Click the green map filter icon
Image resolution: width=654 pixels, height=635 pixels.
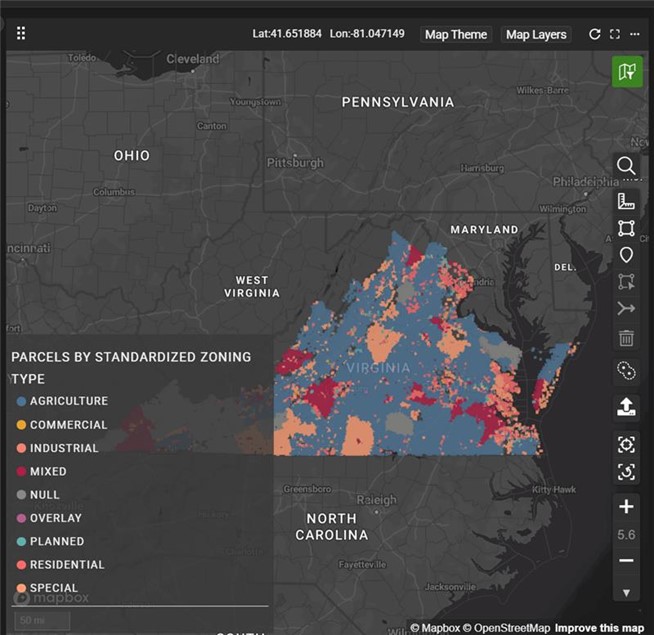click(627, 71)
